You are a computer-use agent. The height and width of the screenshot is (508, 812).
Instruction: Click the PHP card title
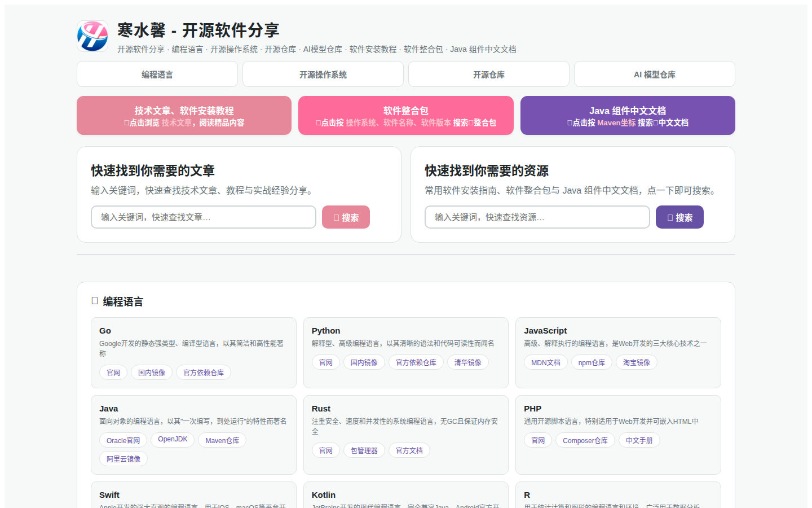click(x=533, y=409)
